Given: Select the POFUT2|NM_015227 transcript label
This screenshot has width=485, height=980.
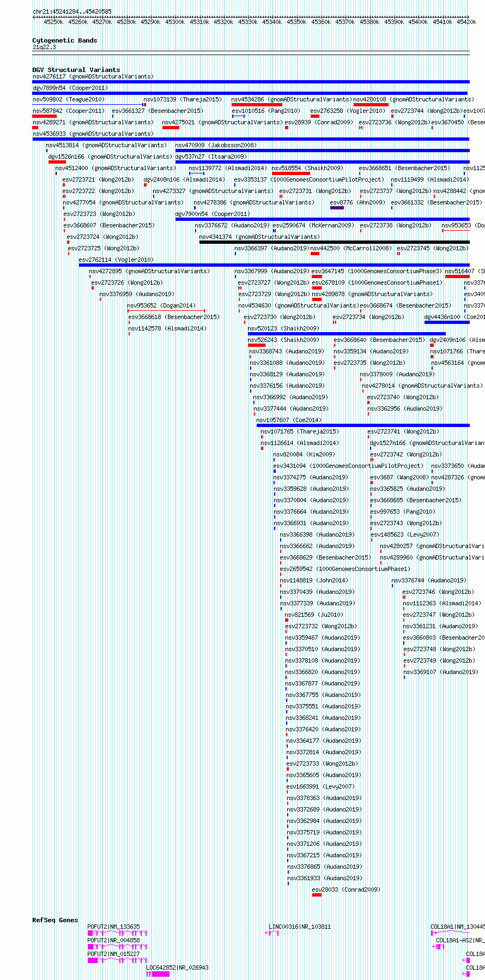Looking at the screenshot, I should [x=113, y=954].
